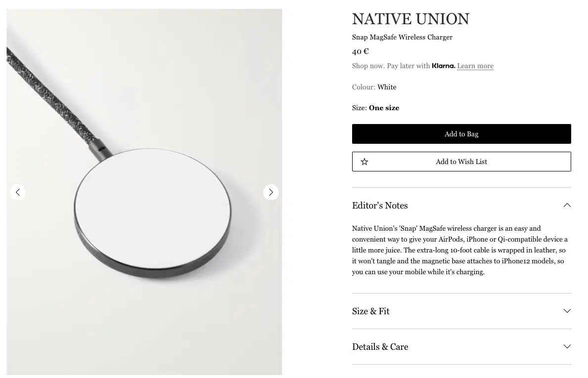Screen dimensions: 588x378
Task: Add the charger to the bag
Action: coord(461,134)
